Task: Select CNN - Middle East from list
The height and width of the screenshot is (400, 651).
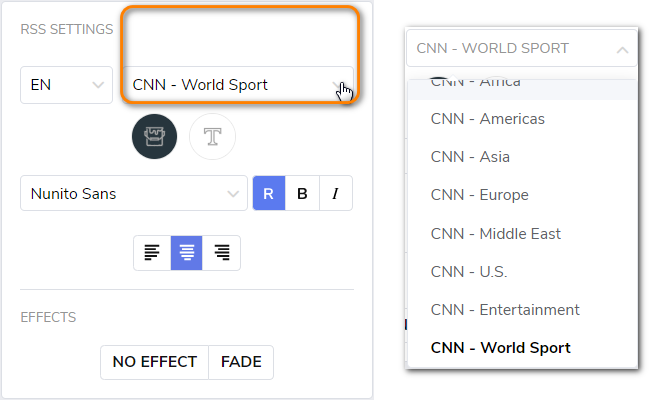Action: [522, 233]
